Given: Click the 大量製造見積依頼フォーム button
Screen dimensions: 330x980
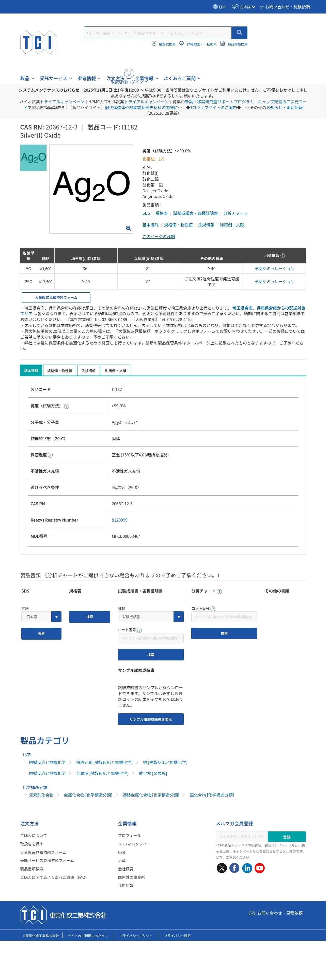Looking at the screenshot, I should [x=56, y=297].
